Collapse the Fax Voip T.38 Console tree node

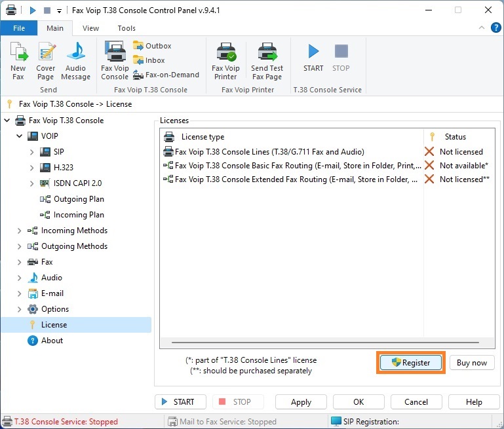click(x=7, y=121)
